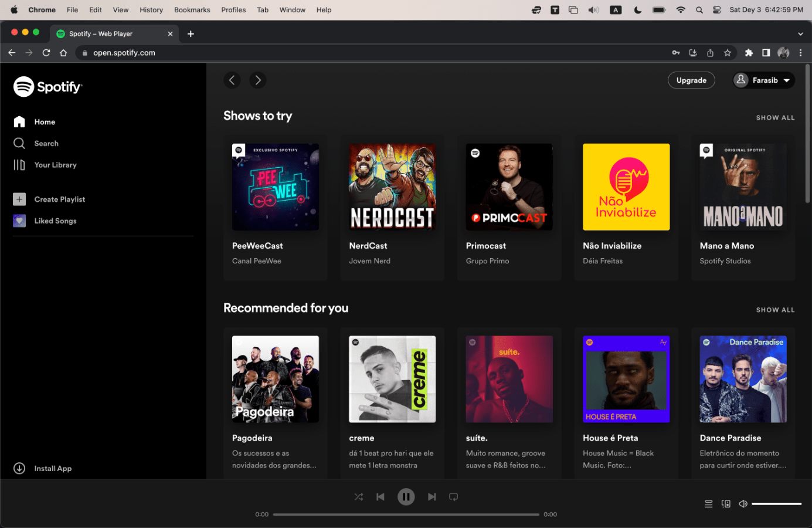Open the Dance Paradise playlist
Image resolution: width=812 pixels, height=528 pixels.
coord(743,402)
